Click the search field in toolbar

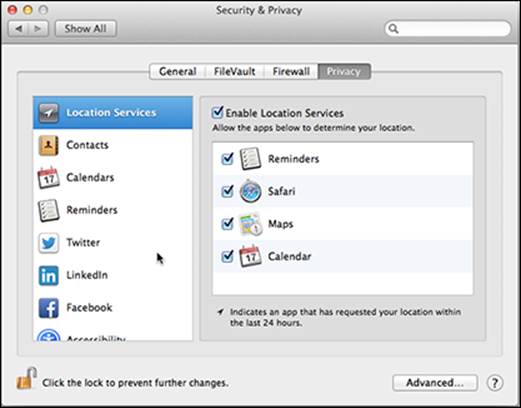(448, 29)
